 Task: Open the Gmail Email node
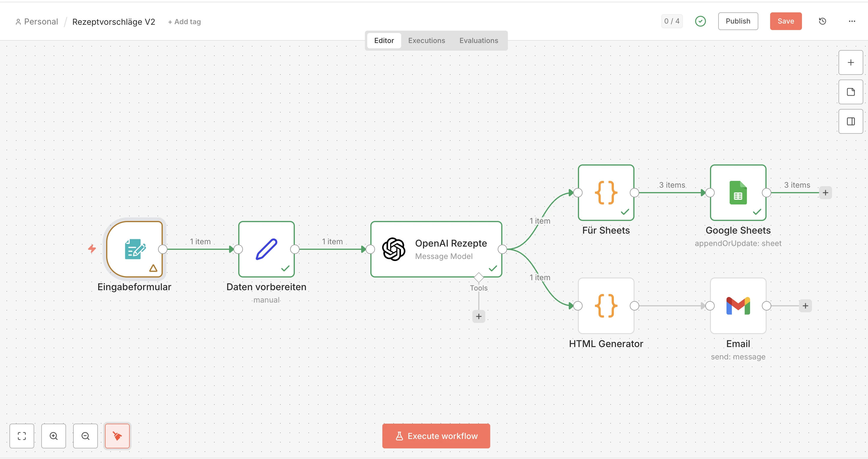tap(738, 306)
